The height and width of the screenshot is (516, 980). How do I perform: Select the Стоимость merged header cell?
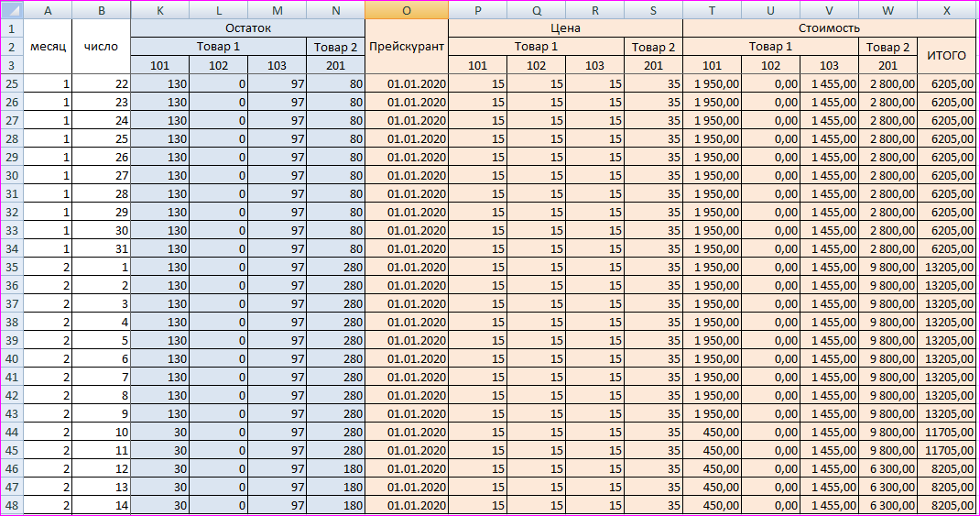tap(829, 28)
